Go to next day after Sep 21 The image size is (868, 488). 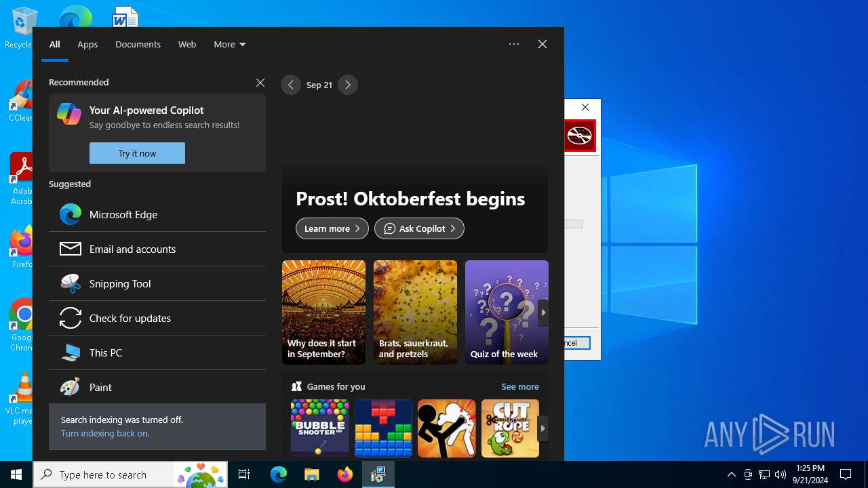[x=348, y=85]
